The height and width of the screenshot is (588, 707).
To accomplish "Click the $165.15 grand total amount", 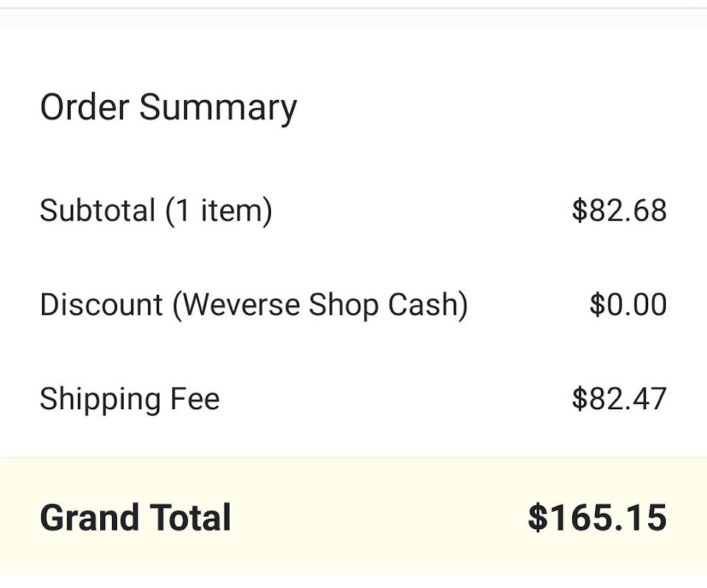I will [x=597, y=517].
